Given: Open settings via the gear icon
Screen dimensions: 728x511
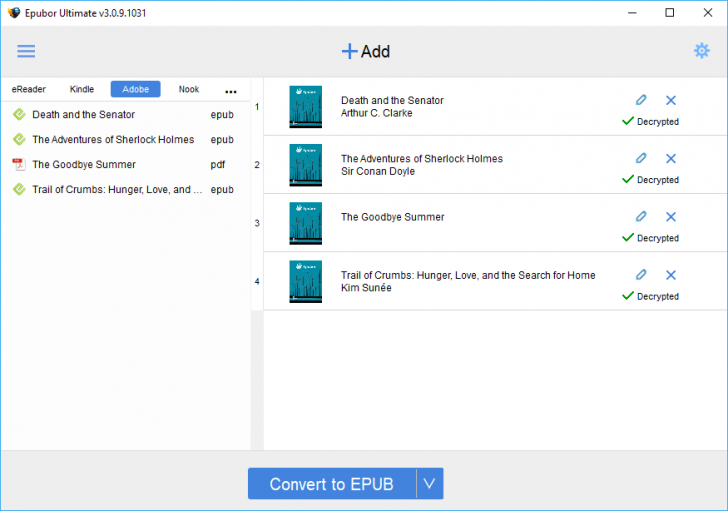Looking at the screenshot, I should coord(702,51).
